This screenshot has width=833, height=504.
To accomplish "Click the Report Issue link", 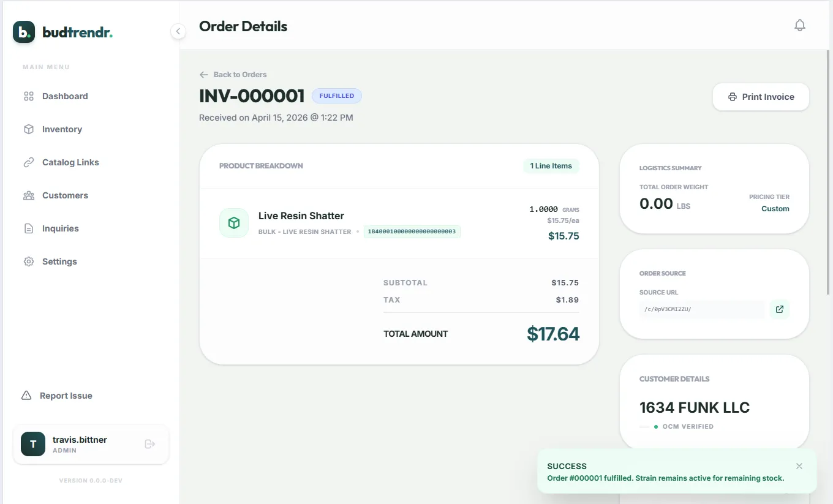I will (x=57, y=396).
